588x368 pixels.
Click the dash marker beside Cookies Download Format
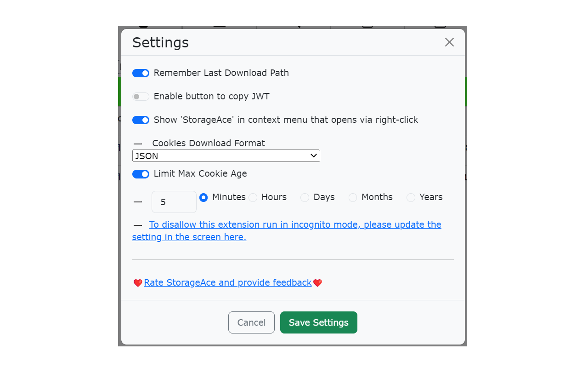tap(137, 143)
